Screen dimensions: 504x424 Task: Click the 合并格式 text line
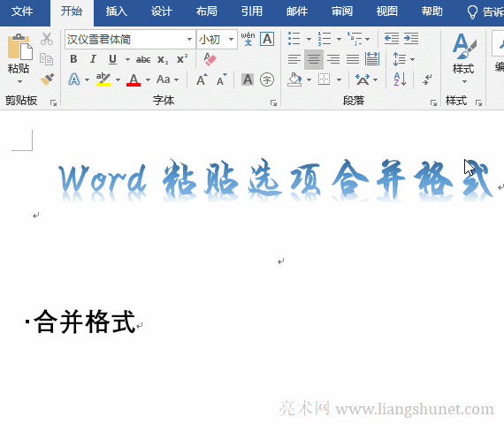pos(84,322)
